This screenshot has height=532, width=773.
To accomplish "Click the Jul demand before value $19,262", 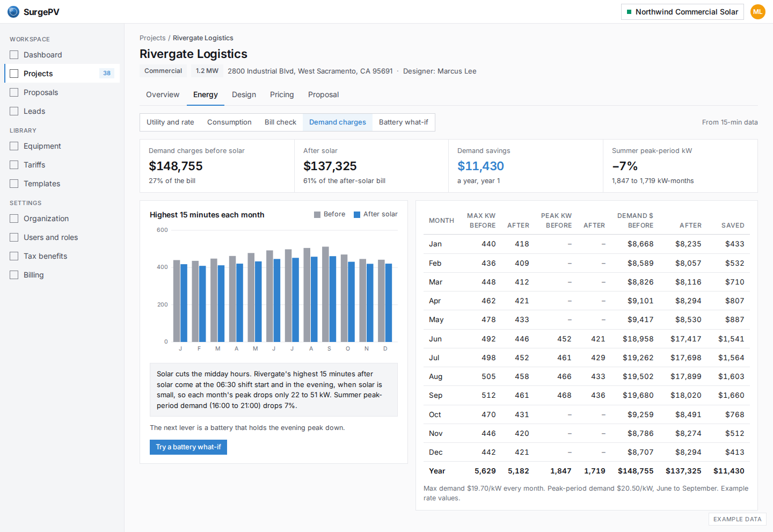I will [638, 358].
